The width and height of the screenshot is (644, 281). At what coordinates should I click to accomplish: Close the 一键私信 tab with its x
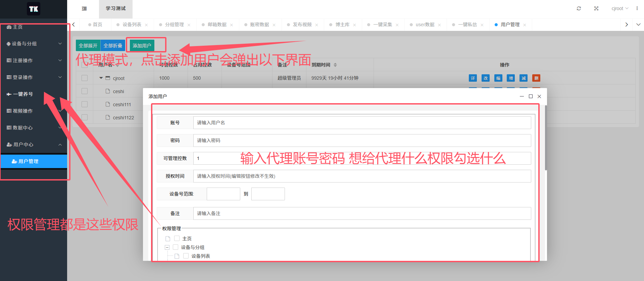coord(482,25)
